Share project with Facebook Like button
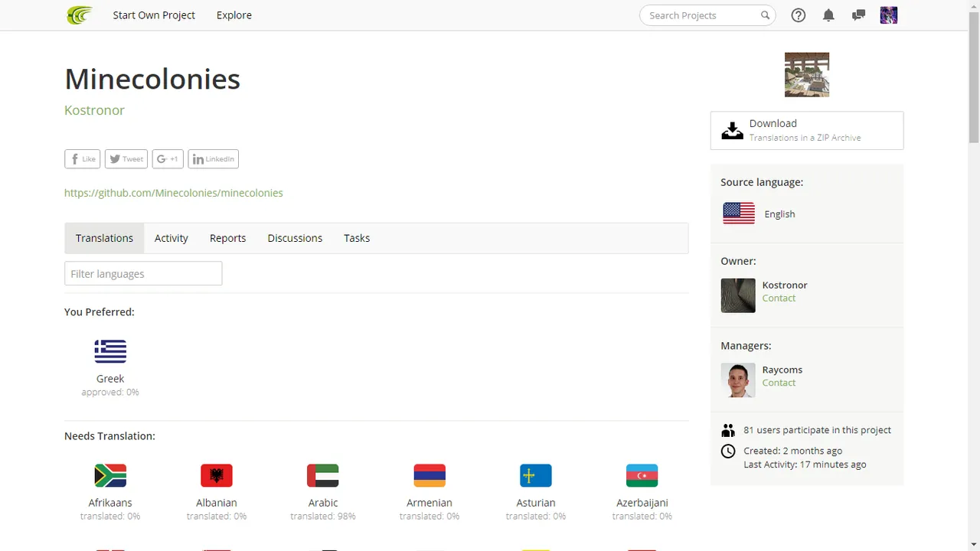 point(83,159)
